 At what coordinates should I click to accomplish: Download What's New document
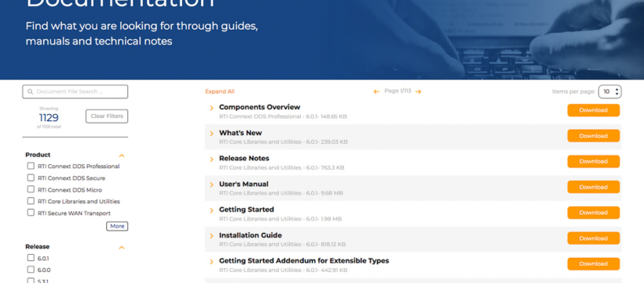[x=594, y=136]
